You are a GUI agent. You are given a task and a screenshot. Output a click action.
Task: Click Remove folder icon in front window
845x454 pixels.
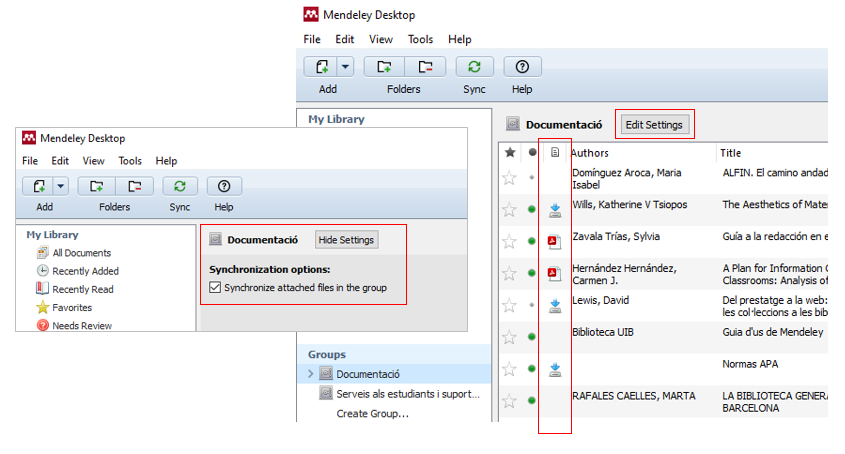(x=135, y=186)
